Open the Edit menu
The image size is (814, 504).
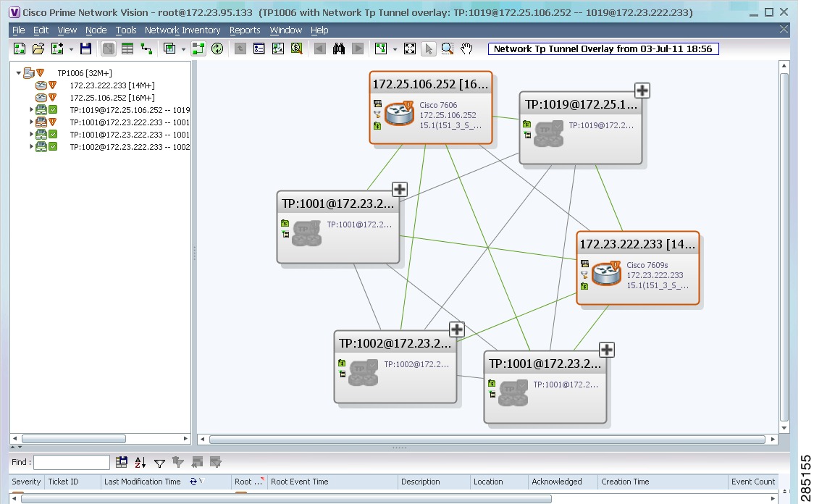point(41,30)
